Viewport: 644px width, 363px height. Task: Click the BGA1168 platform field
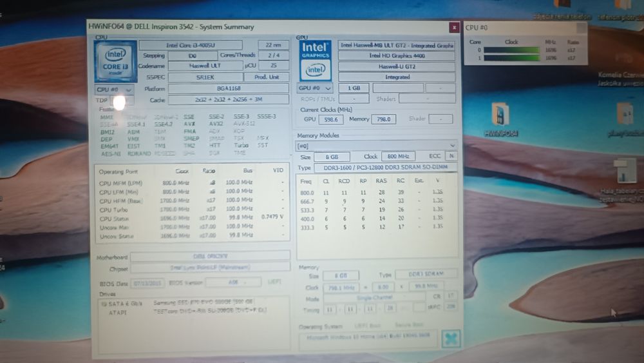pos(229,88)
